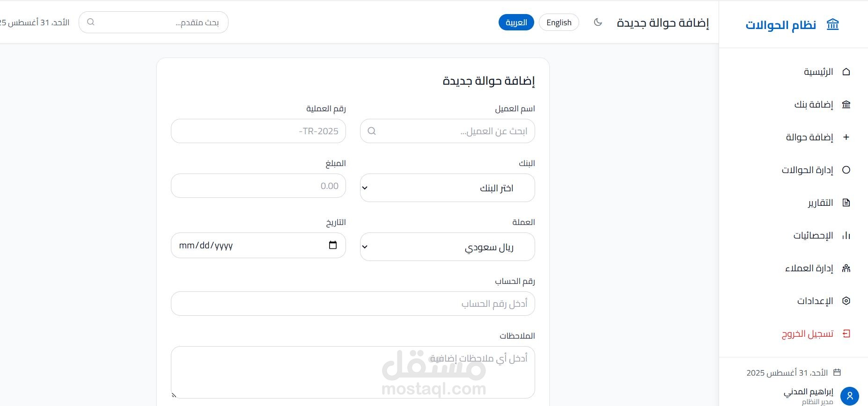Click the العملة label

click(x=523, y=222)
